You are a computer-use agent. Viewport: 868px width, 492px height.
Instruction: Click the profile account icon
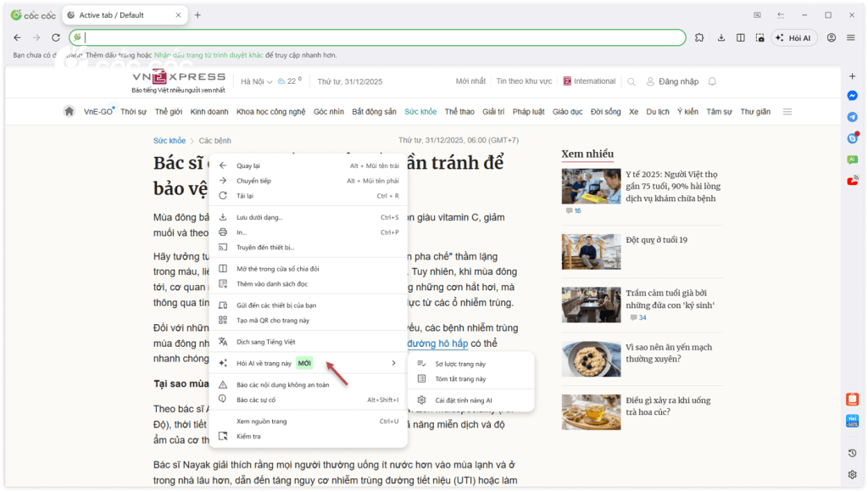pos(832,37)
